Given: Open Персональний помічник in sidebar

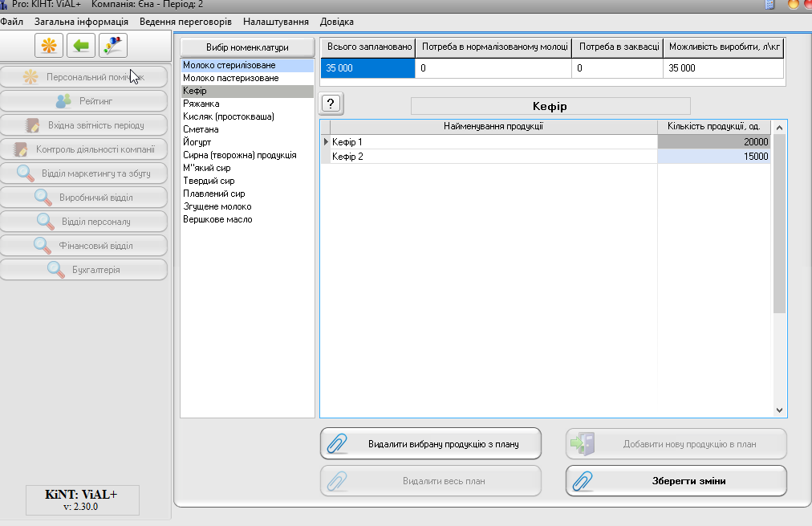Looking at the screenshot, I should [84, 77].
